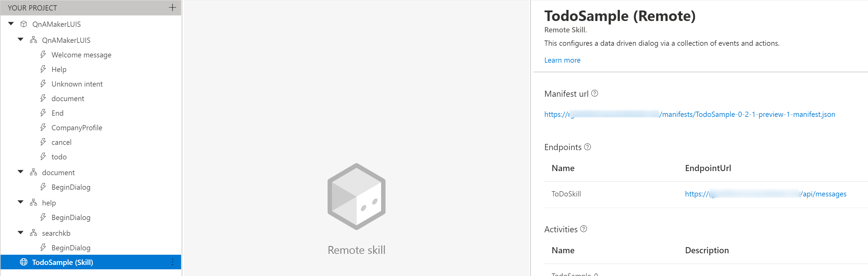Open the TodoSample (Skill) three-dot menu

point(173,262)
